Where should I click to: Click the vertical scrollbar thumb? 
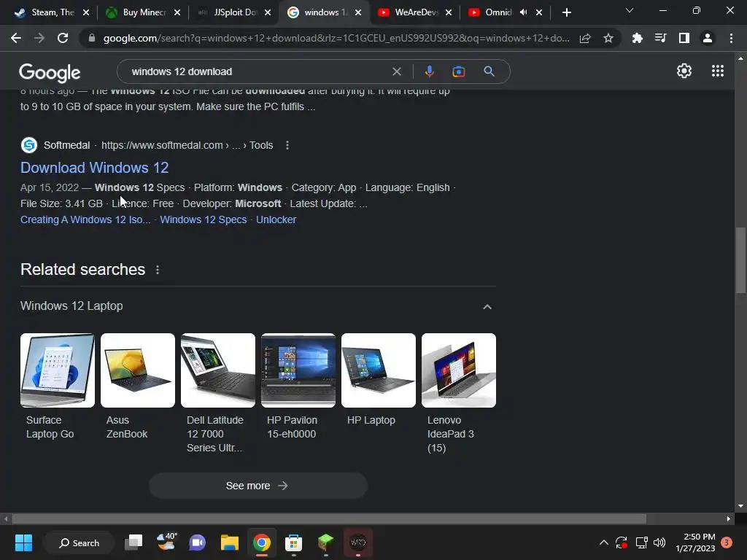click(x=740, y=260)
